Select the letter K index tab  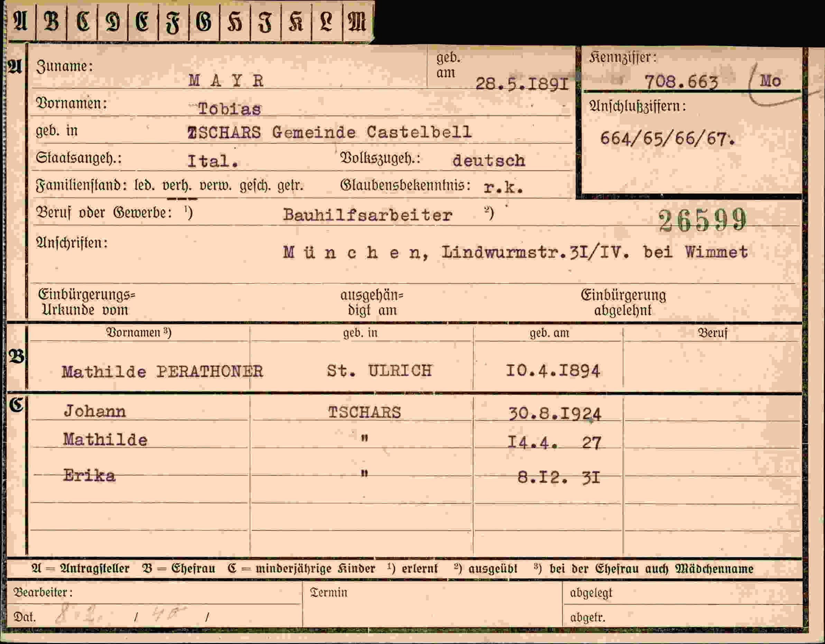tap(296, 21)
